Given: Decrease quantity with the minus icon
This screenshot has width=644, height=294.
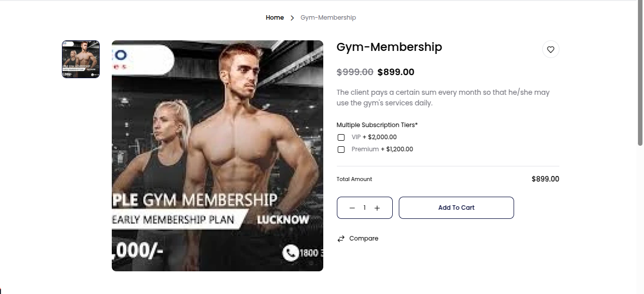Looking at the screenshot, I should pos(352,208).
